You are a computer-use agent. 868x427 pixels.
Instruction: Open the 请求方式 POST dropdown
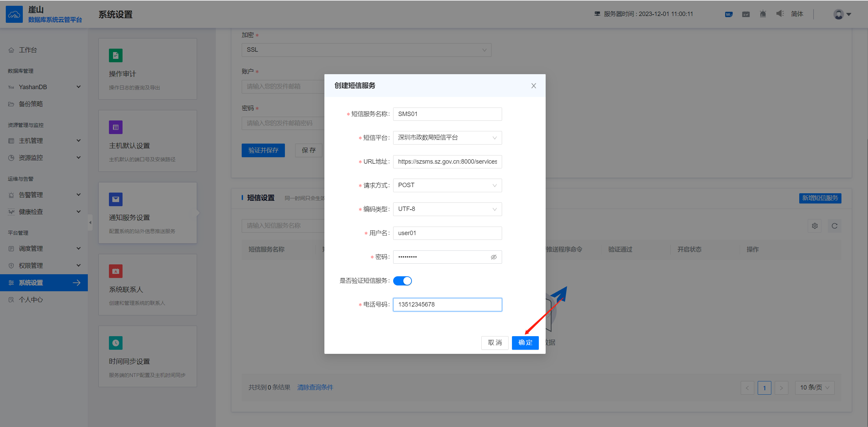[447, 185]
